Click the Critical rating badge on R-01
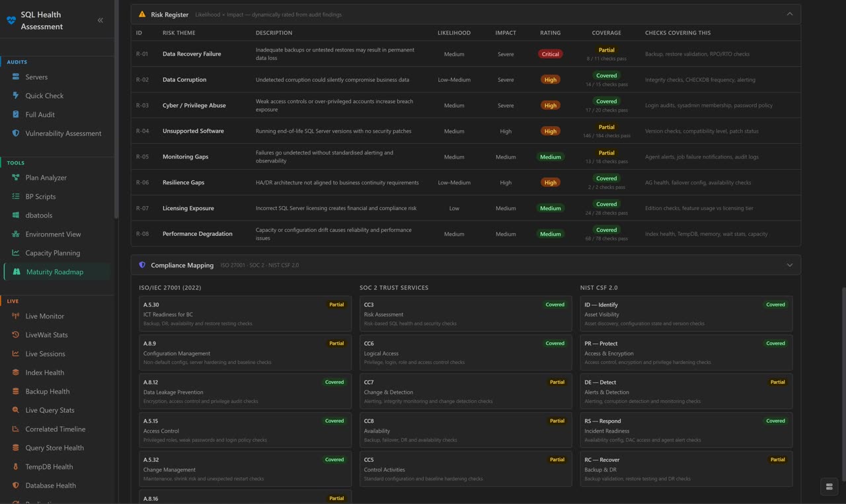The width and height of the screenshot is (846, 504). click(550, 54)
